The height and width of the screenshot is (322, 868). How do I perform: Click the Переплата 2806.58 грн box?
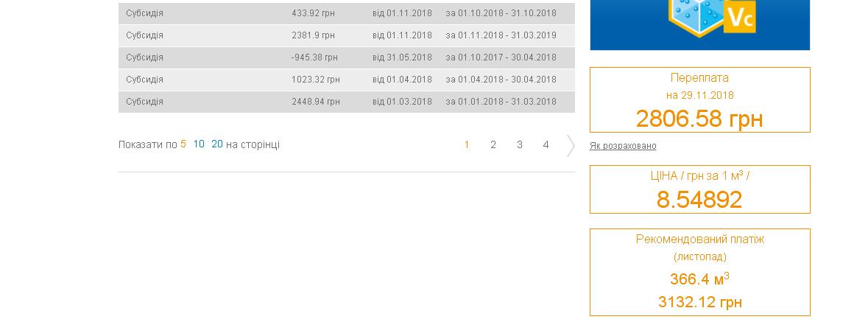(699, 99)
